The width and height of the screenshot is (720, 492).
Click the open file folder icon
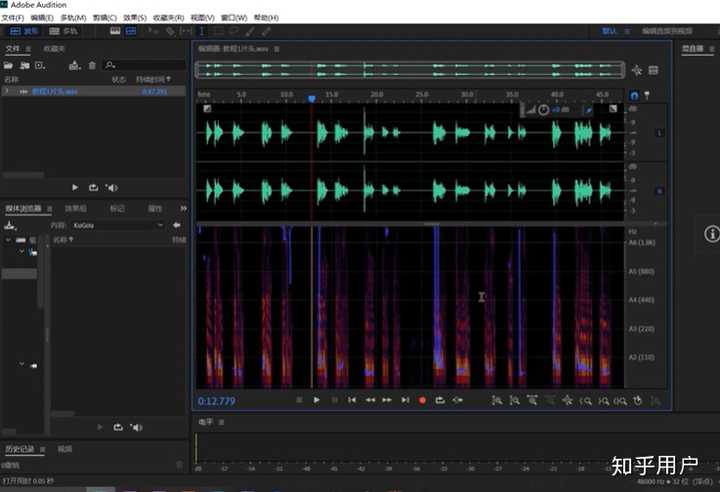[x=10, y=65]
